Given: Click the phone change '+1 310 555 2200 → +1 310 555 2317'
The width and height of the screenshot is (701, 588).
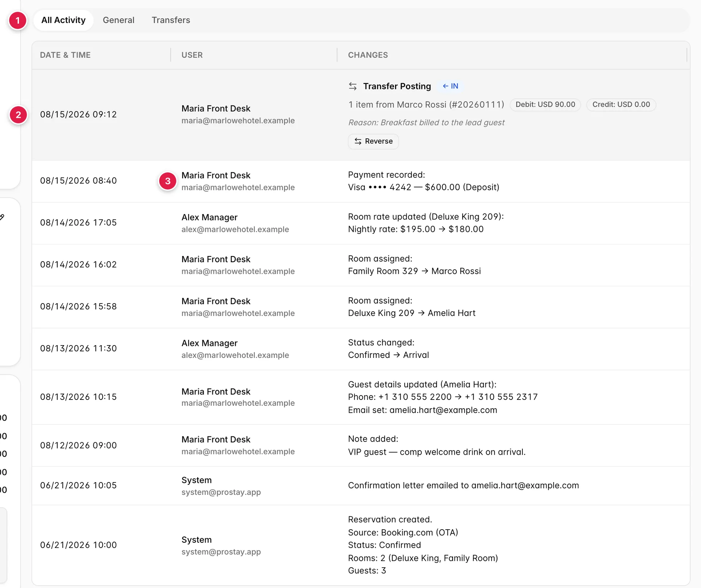Looking at the screenshot, I should (458, 397).
